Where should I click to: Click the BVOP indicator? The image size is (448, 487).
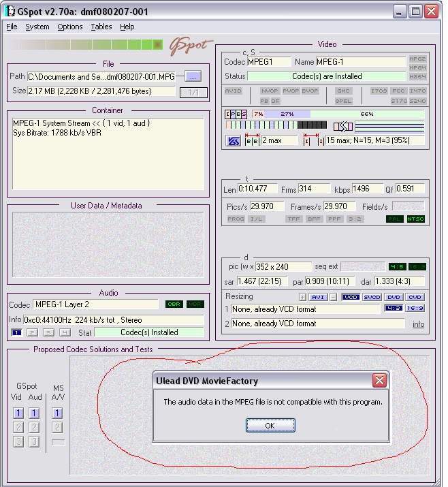[310, 91]
